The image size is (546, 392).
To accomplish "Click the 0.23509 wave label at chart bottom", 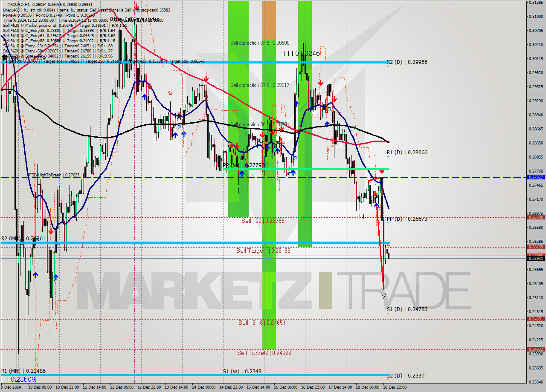I will tap(19, 379).
